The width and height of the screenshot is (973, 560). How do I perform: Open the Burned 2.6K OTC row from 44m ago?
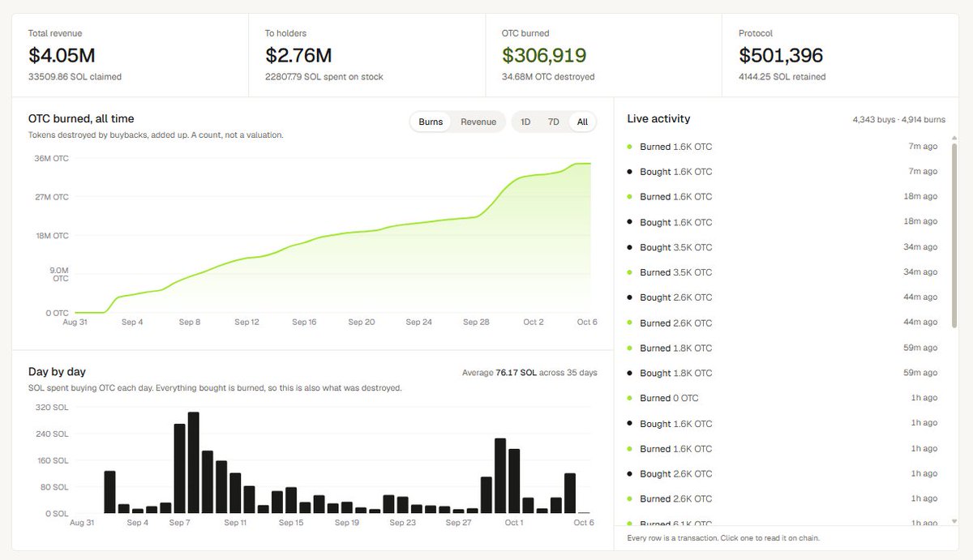click(x=782, y=323)
